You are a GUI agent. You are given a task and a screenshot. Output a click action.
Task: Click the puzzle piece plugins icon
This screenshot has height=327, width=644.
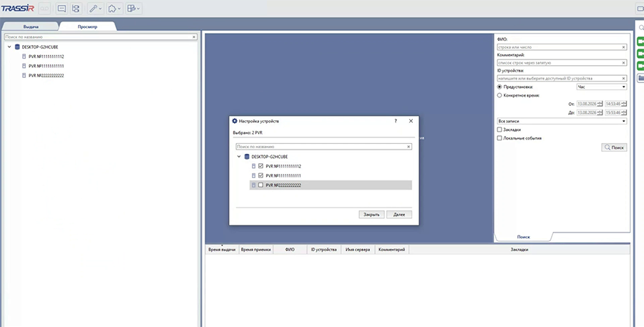[112, 9]
